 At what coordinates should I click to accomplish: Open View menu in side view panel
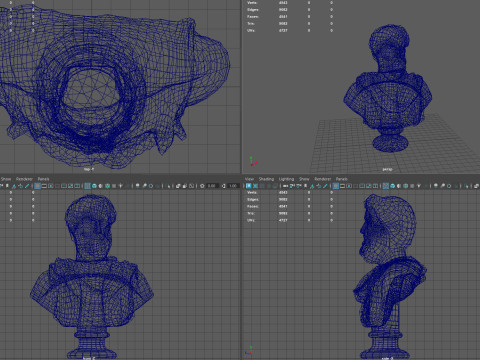click(249, 179)
